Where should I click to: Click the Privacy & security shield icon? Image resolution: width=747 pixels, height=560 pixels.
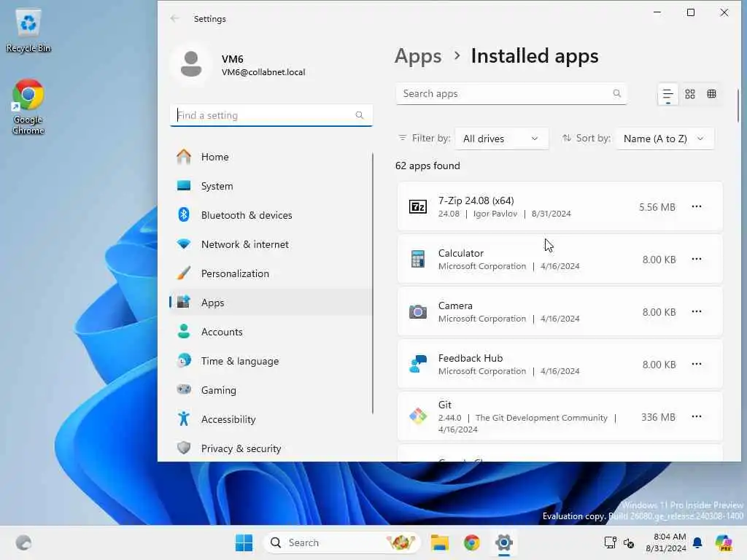click(183, 448)
